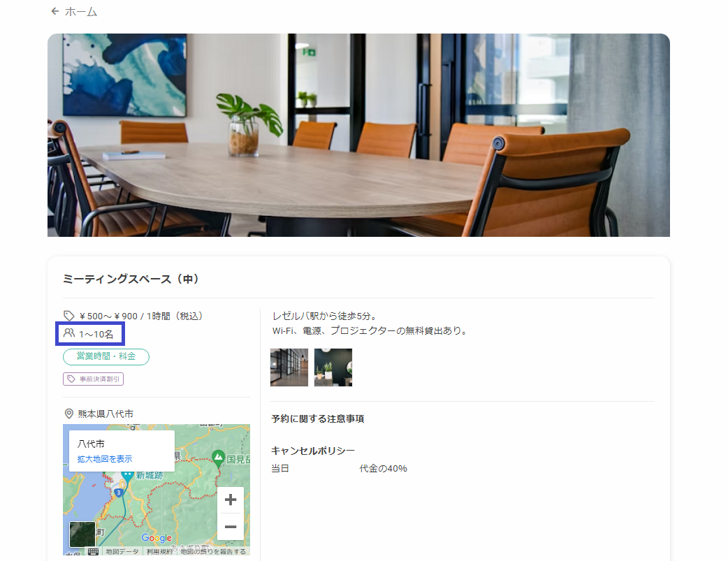Click the route 3 shield on map
728x561 pixels.
[x=119, y=493]
